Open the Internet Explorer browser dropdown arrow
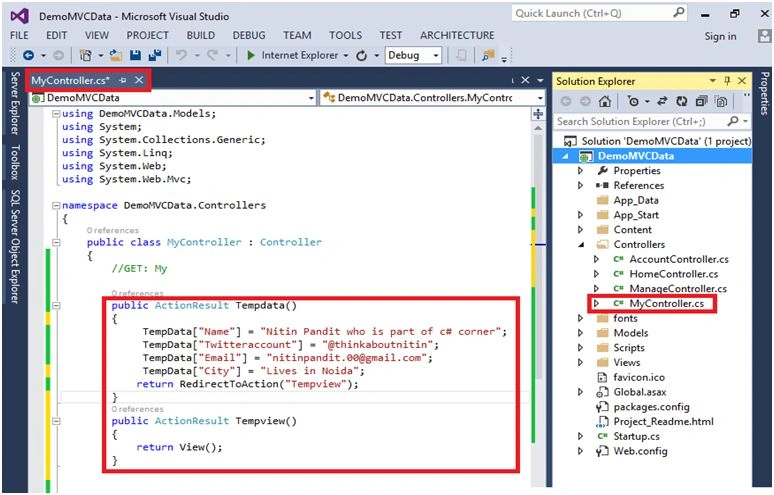The height and width of the screenshot is (495, 774). (x=346, y=56)
